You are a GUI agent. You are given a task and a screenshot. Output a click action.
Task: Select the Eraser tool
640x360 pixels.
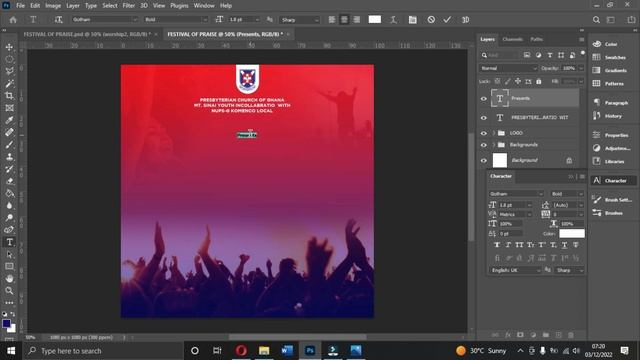click(9, 181)
